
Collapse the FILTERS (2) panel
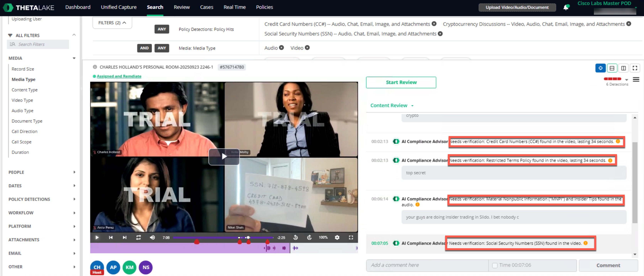[112, 23]
